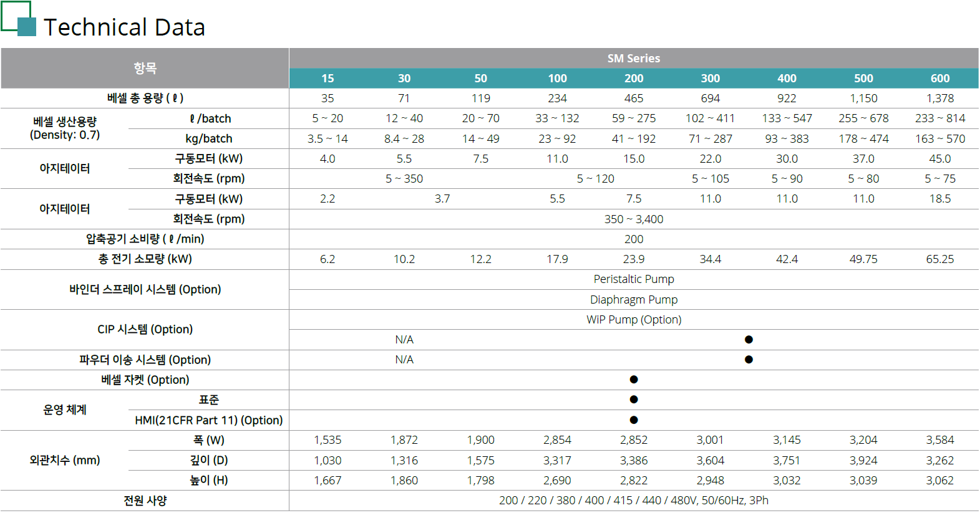This screenshot has width=980, height=513.
Task: Select the 15 model column header
Action: coord(327,79)
